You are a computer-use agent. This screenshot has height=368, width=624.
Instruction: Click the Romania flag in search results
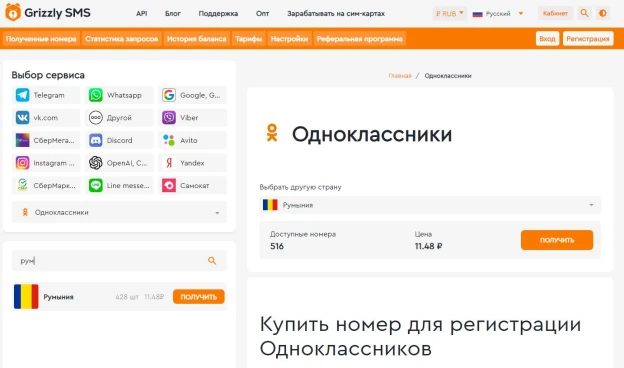pos(26,296)
